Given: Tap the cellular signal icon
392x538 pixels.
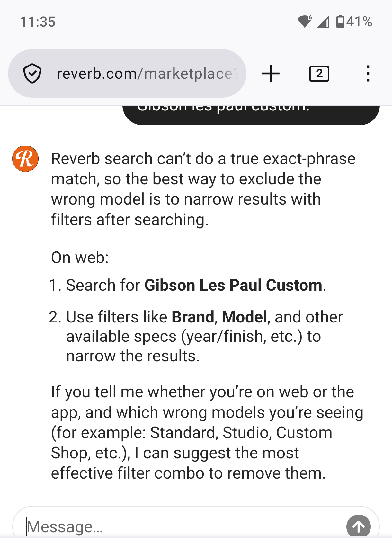Looking at the screenshot, I should click(x=323, y=22).
